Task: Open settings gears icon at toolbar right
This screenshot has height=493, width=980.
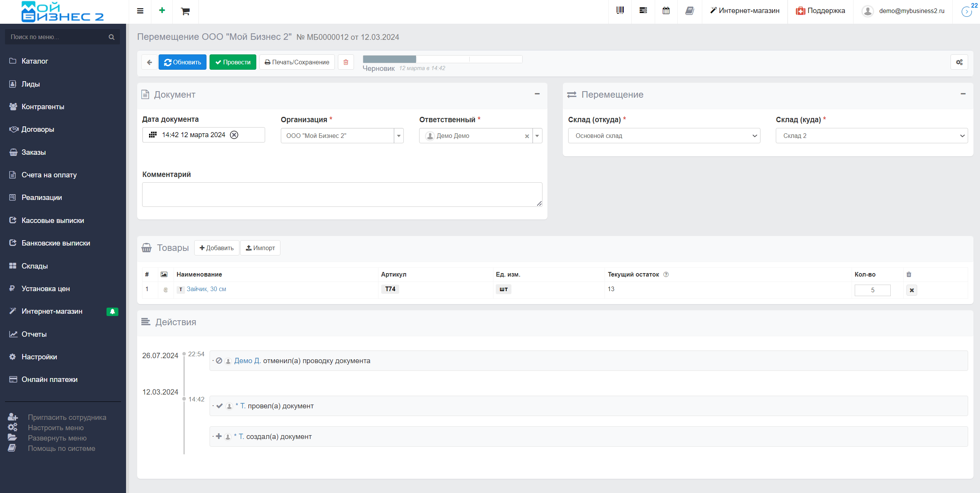Action: coord(959,62)
